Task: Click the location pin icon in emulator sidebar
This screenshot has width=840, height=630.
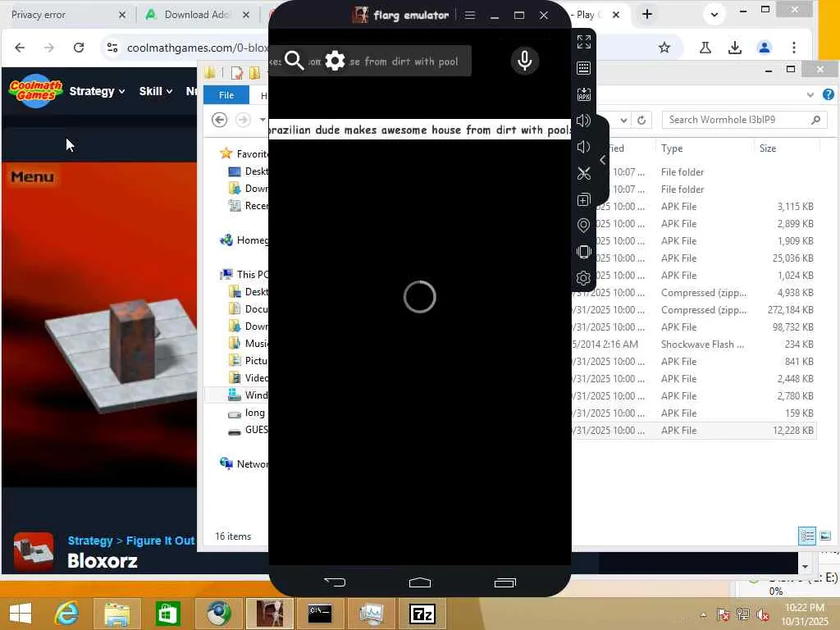Action: pyautogui.click(x=583, y=226)
